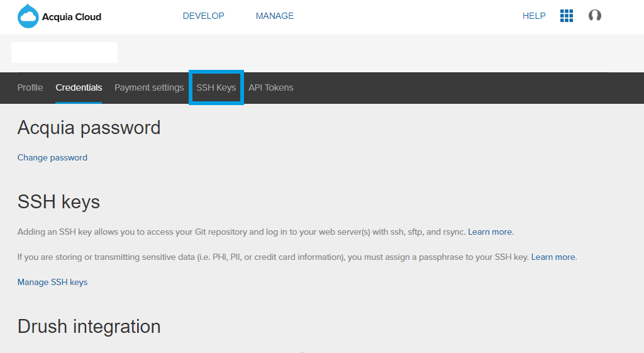Switch to the Profile tab

pos(30,87)
